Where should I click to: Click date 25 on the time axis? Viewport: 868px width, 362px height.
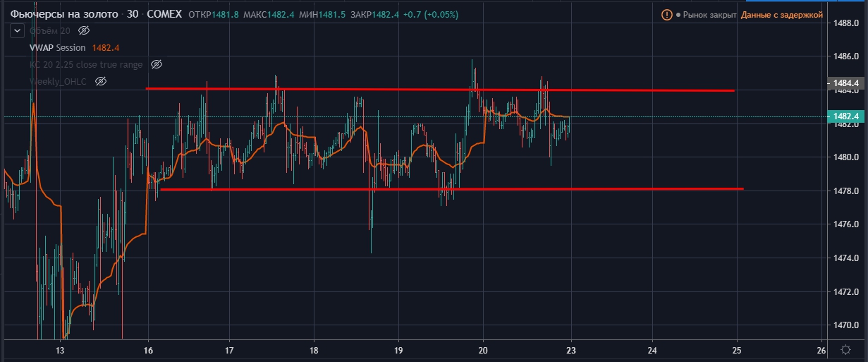(x=737, y=350)
